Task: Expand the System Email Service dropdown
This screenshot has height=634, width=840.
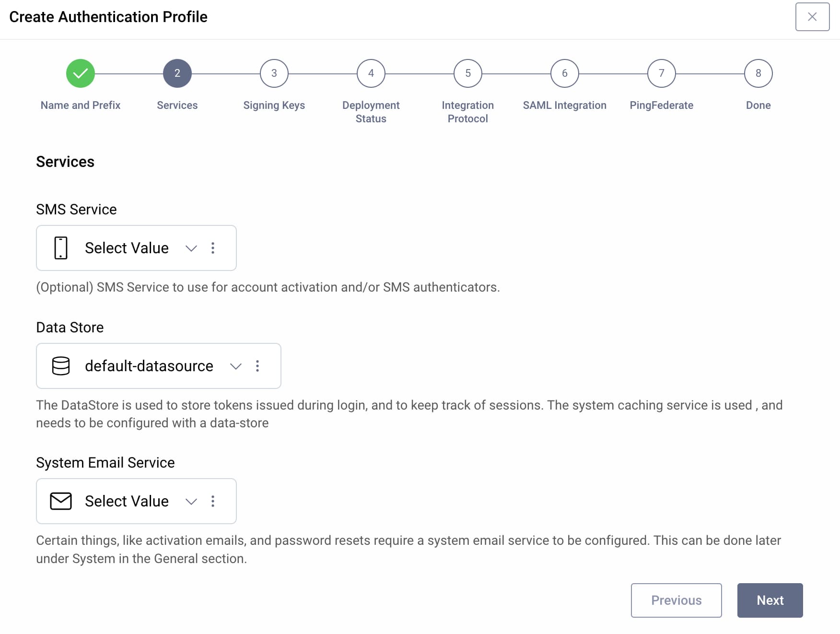Action: pyautogui.click(x=191, y=502)
